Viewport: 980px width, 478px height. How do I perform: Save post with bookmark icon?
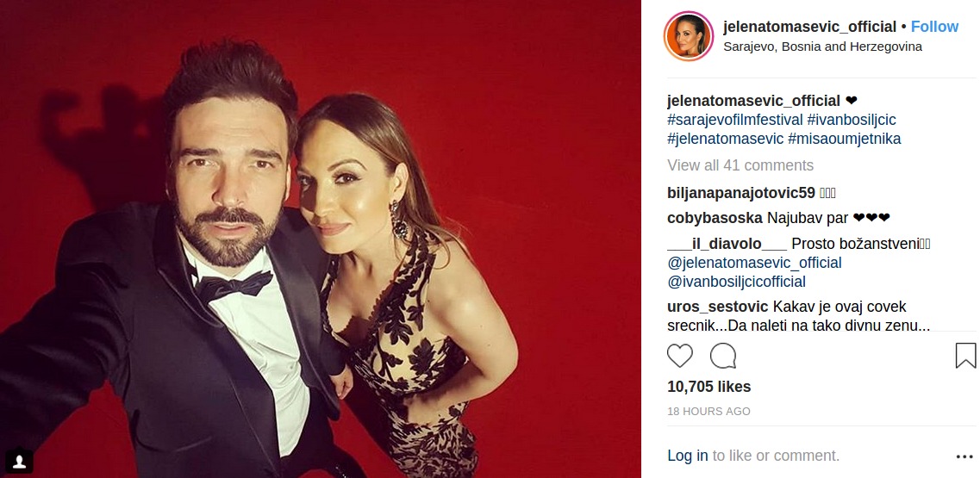(965, 356)
